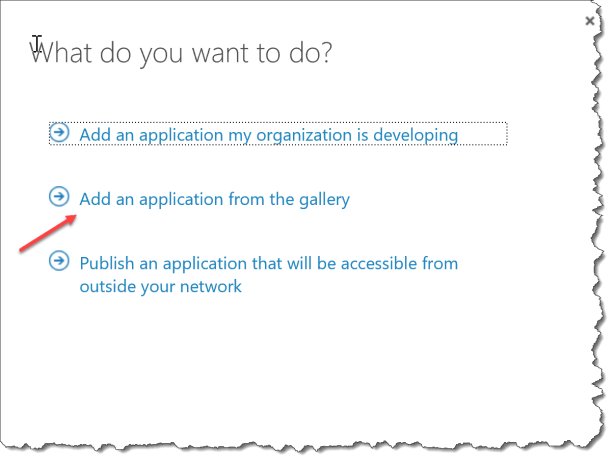This screenshot has width=615, height=463.
Task: Click arrow icon beside 'Publish an application' option
Action: click(x=60, y=262)
